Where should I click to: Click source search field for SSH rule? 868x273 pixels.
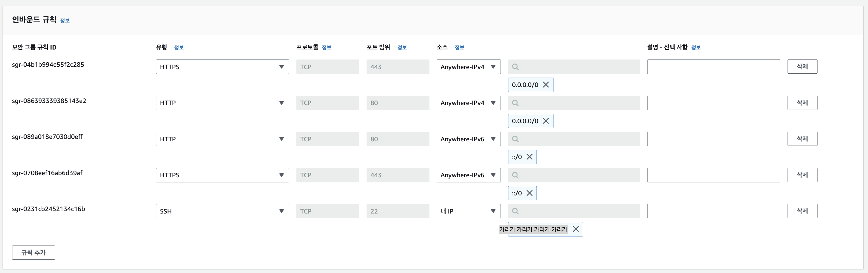pos(574,211)
